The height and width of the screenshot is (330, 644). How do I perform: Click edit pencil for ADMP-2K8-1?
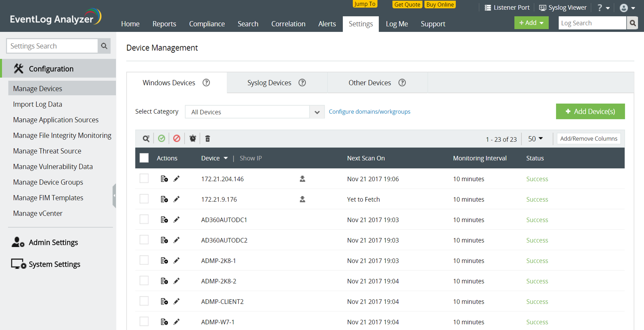click(177, 261)
